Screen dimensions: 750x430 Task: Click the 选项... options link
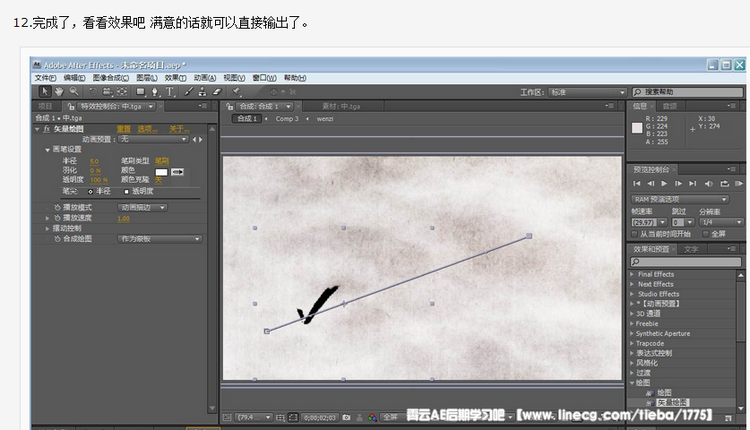pos(148,129)
